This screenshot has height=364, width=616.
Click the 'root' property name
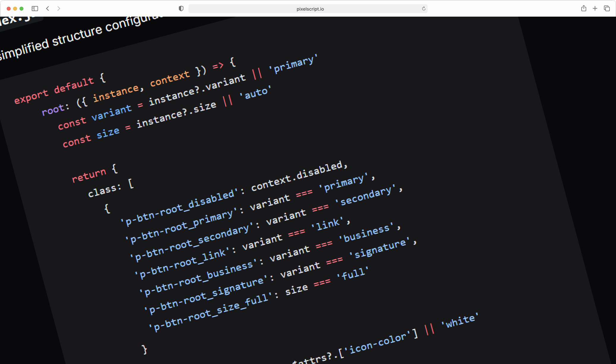(x=53, y=110)
